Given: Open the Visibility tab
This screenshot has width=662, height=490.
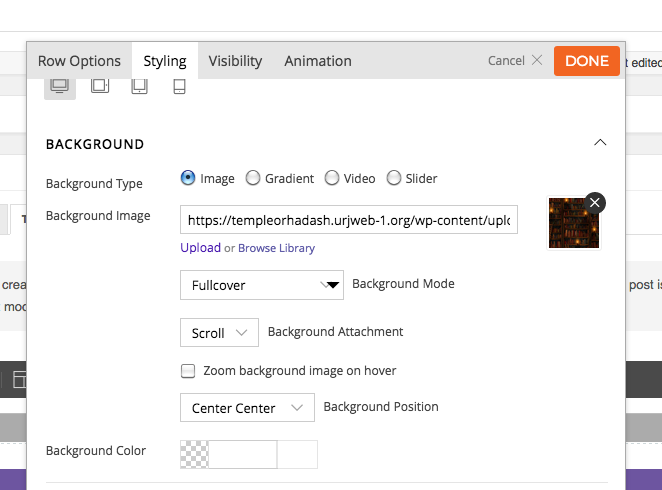Looking at the screenshot, I should click(x=235, y=61).
